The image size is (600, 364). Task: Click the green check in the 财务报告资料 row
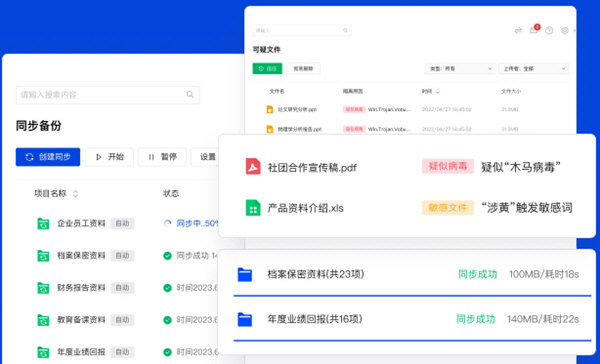coord(167,288)
